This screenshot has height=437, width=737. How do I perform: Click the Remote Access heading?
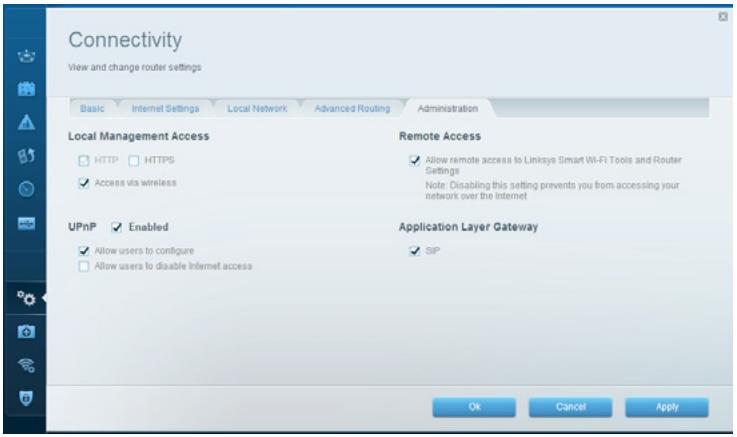[x=440, y=136]
